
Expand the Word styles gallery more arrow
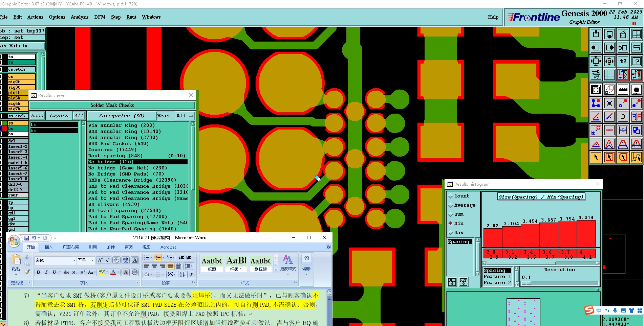pyautogui.click(x=276, y=270)
